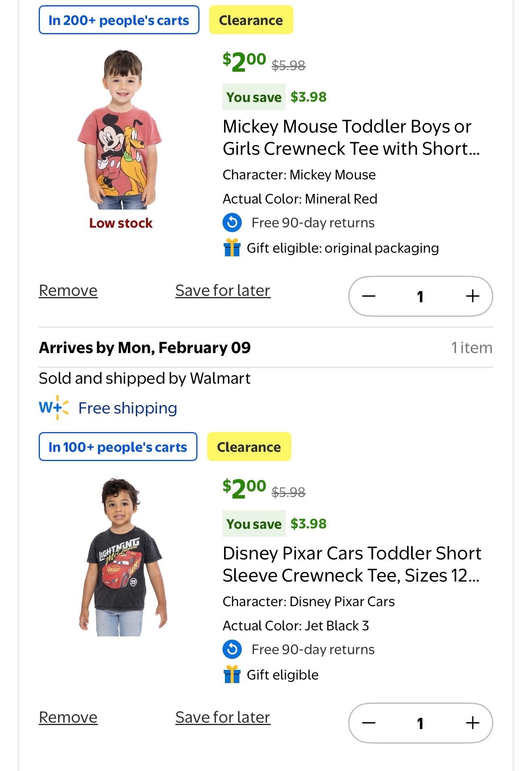Click returns icon under Cars tee
The image size is (532, 771).
pos(232,649)
